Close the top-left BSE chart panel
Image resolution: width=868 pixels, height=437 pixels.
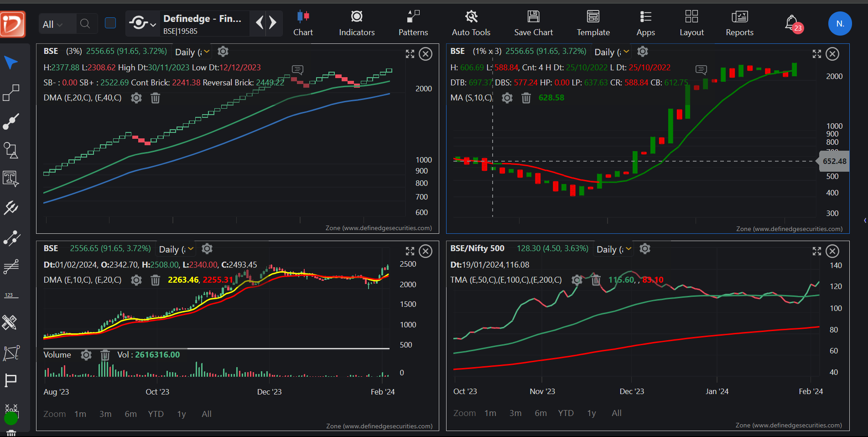[x=426, y=54]
